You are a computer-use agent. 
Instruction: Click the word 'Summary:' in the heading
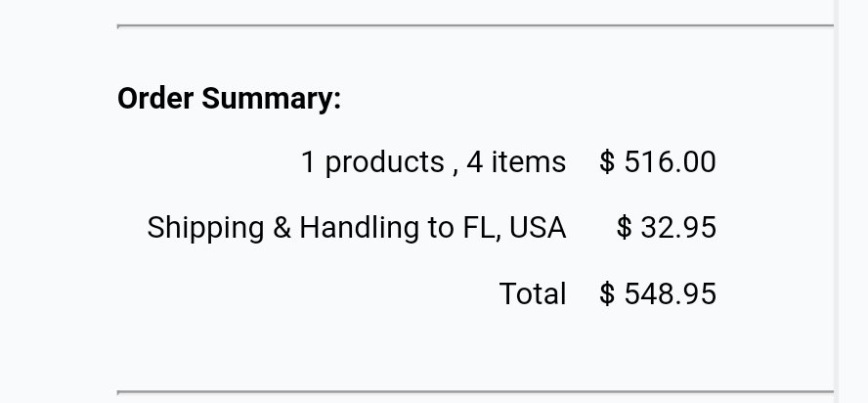(x=272, y=99)
